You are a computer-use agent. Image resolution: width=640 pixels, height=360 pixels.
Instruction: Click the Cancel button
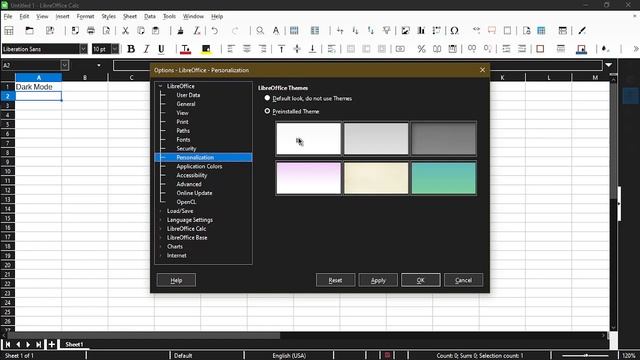tap(463, 280)
